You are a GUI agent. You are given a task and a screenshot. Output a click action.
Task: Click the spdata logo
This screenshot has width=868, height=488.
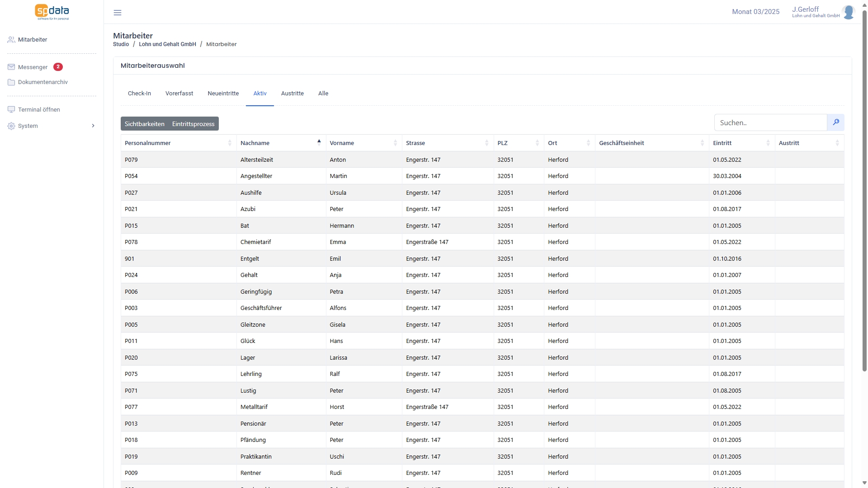click(x=52, y=12)
